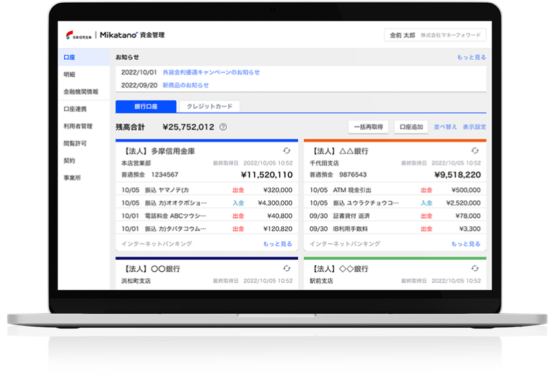Refresh the 多摩信用金庫 account card
The image size is (556, 392).
point(287,151)
